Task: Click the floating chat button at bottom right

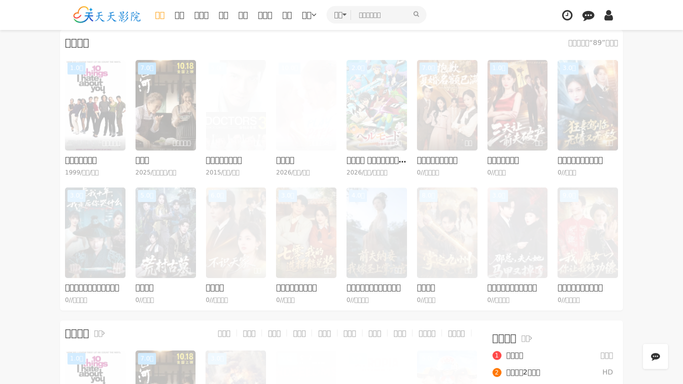Action: [655, 357]
